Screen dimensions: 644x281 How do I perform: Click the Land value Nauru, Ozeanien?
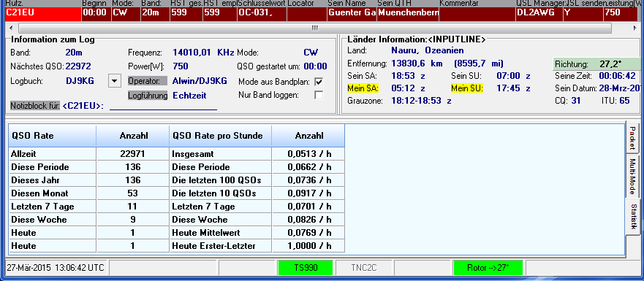(427, 50)
